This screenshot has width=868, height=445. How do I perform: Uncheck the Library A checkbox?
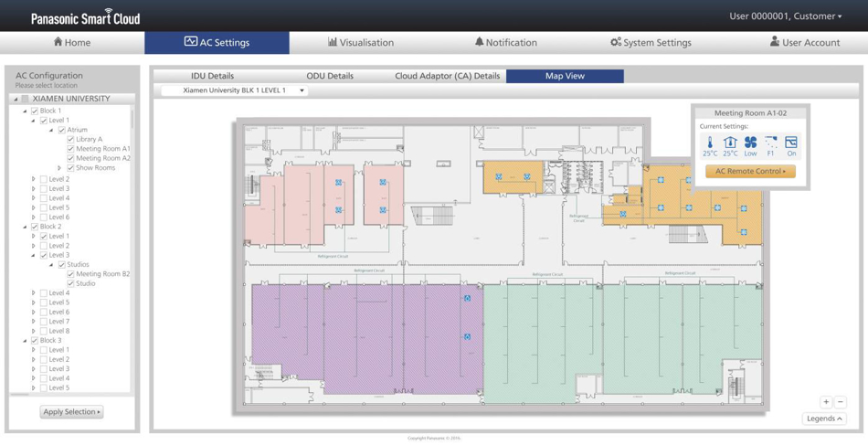[x=70, y=140]
